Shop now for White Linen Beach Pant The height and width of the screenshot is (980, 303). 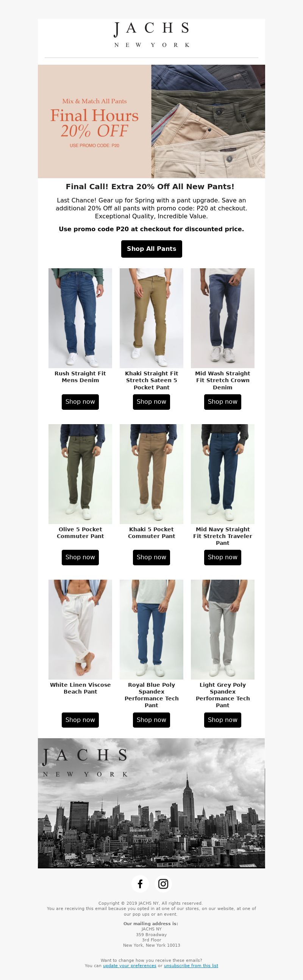coord(80,720)
